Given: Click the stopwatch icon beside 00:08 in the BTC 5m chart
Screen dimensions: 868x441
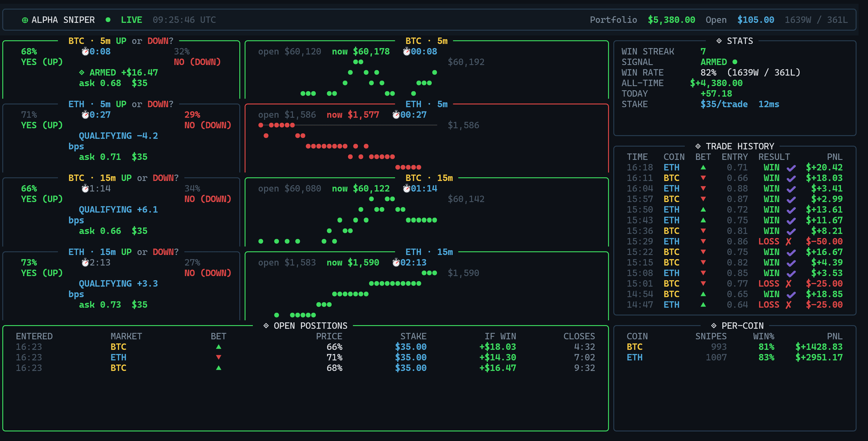Looking at the screenshot, I should click(x=407, y=52).
